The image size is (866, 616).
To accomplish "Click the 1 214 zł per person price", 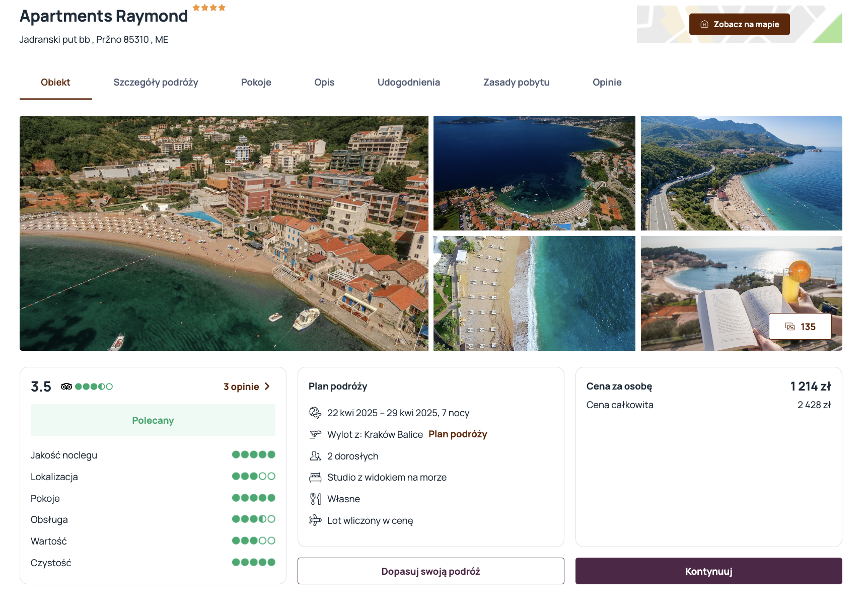I will pos(811,386).
